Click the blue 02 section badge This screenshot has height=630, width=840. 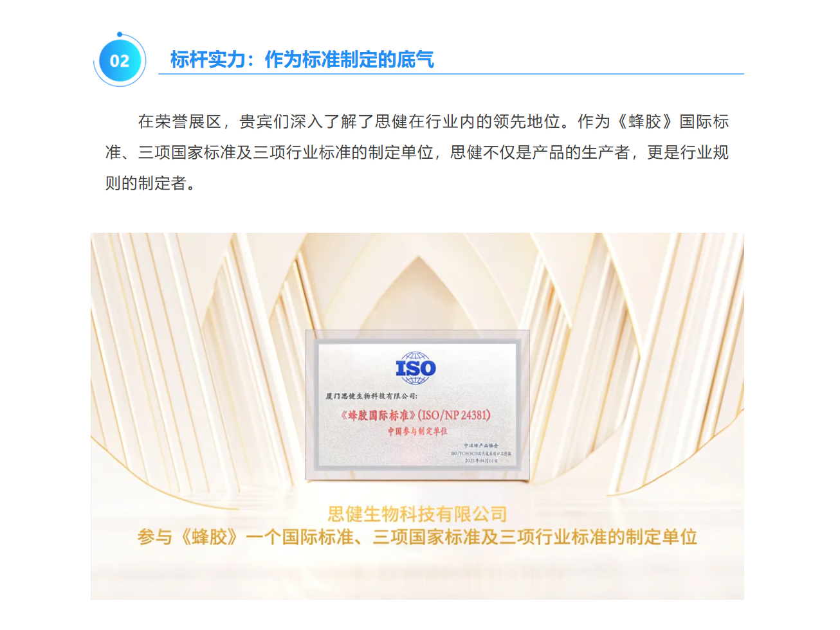point(120,61)
